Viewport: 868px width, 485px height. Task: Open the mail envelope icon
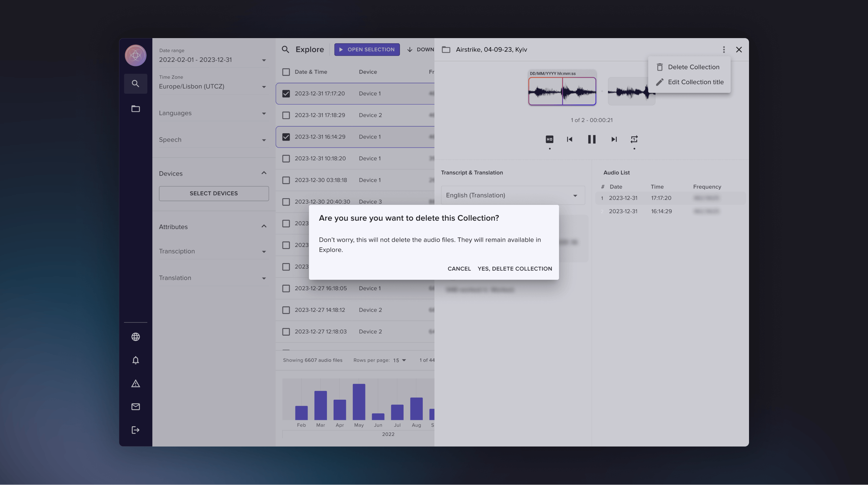pos(135,407)
